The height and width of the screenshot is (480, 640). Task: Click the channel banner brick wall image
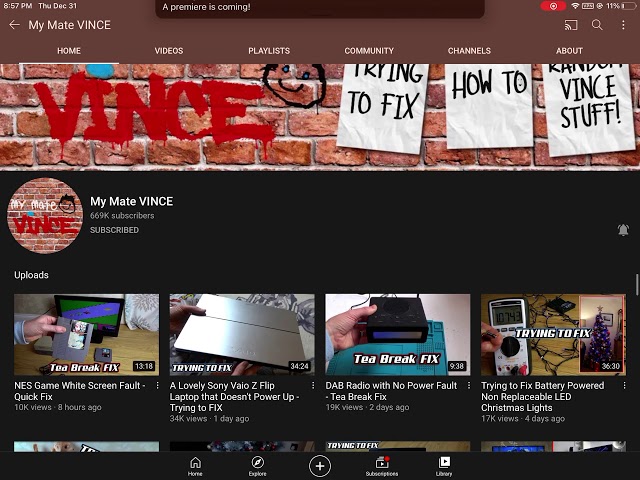[320, 117]
